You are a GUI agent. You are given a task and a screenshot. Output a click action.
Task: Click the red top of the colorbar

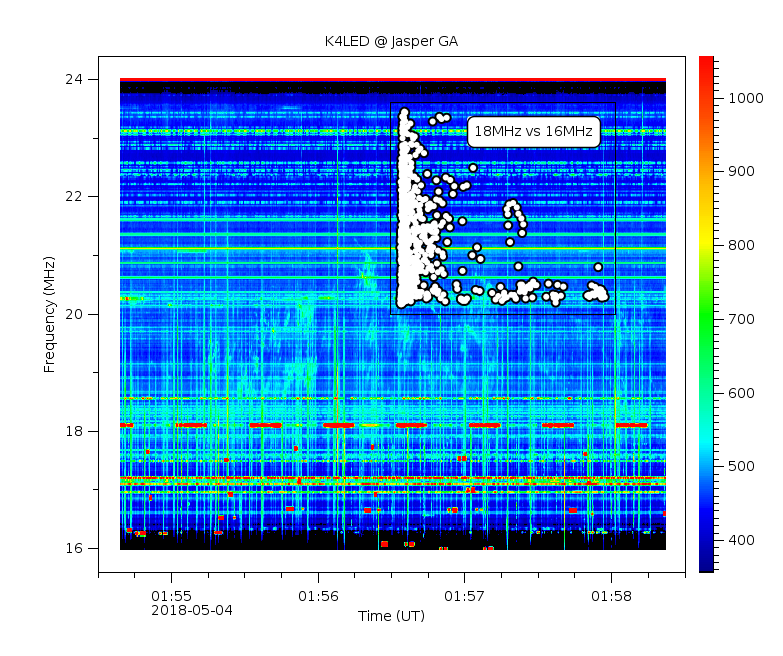tap(706, 63)
